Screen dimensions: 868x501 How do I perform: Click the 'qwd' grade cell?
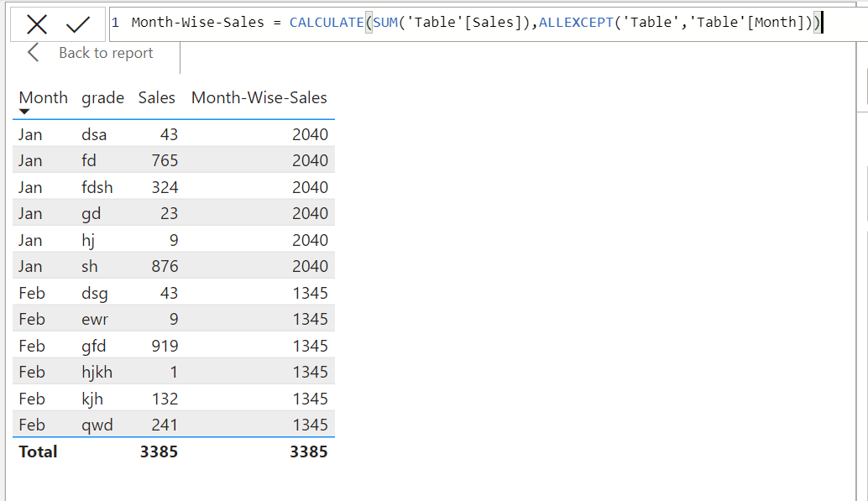point(97,425)
